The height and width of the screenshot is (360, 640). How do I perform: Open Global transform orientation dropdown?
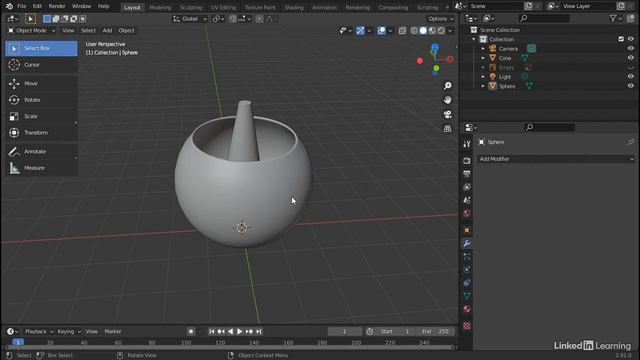point(190,19)
